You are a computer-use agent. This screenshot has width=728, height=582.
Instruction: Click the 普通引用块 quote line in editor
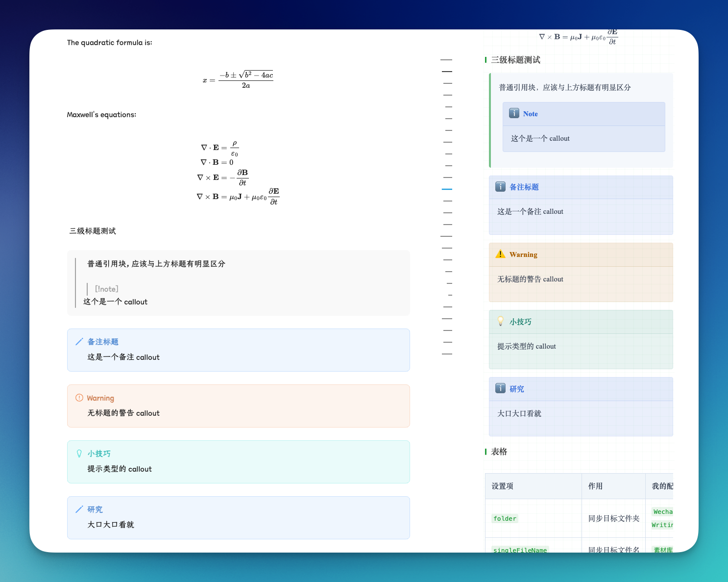coord(156,264)
